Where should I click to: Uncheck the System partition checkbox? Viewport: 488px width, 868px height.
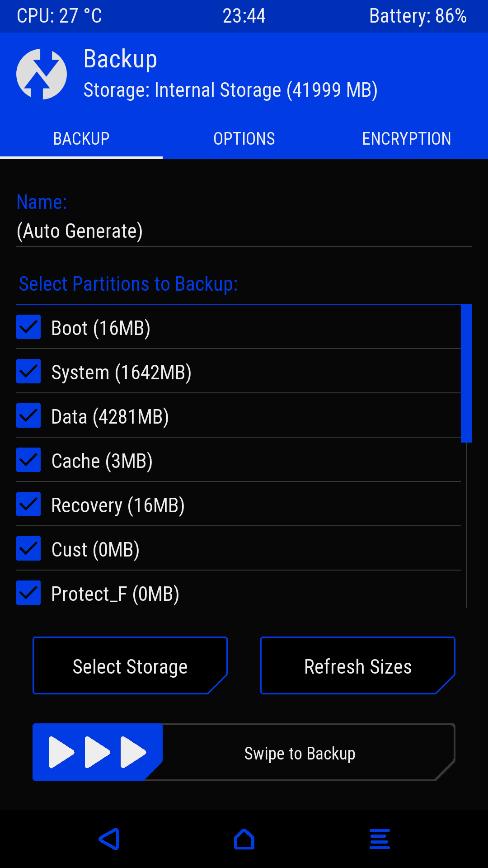pyautogui.click(x=28, y=372)
